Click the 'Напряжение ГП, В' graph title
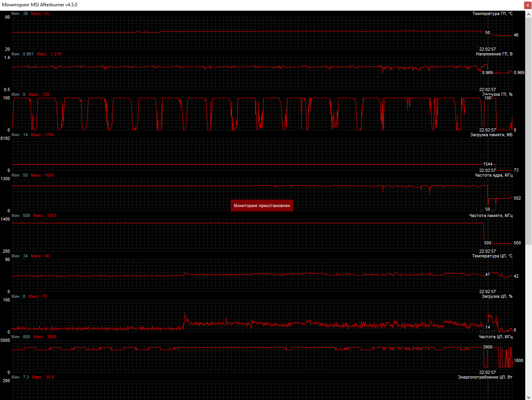The image size is (532, 400). pyautogui.click(x=494, y=54)
